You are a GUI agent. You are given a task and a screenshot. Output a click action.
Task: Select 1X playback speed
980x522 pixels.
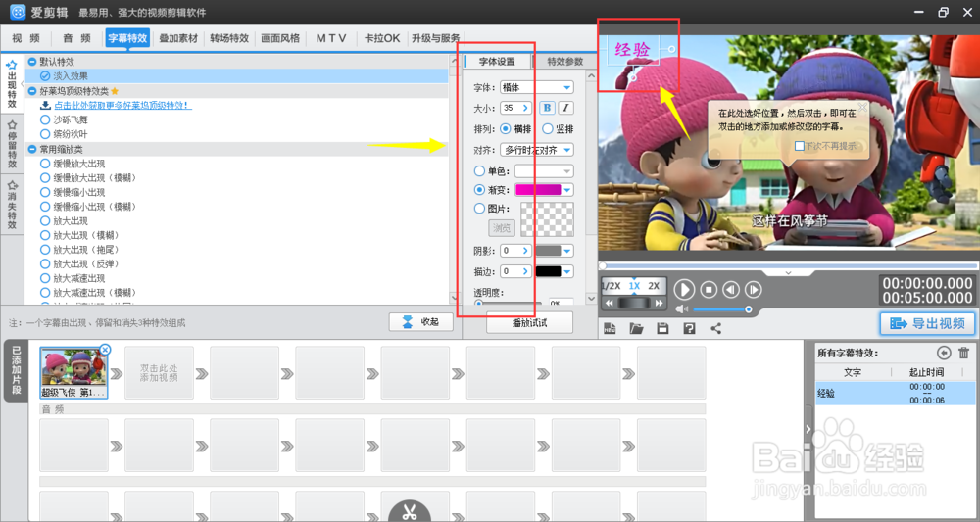tap(634, 286)
